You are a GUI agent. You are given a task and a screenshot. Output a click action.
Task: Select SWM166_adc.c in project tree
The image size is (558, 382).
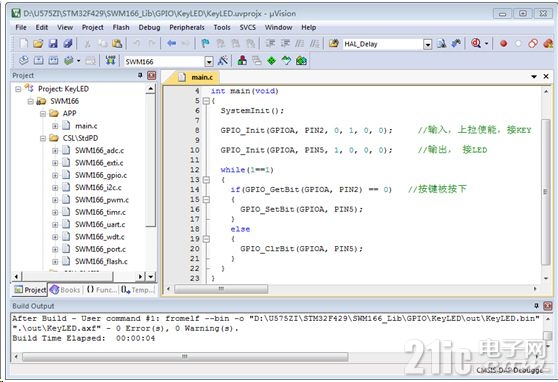click(x=99, y=151)
